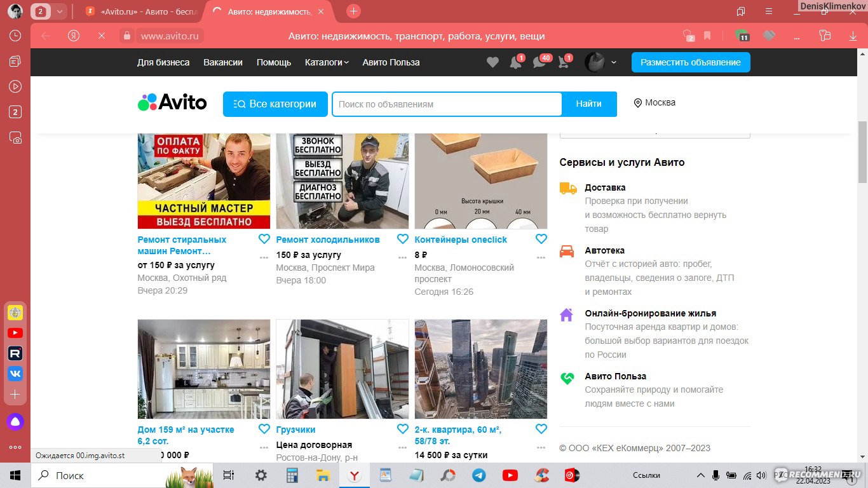Open the white kitchen house listing photo
The height and width of the screenshot is (488, 868).
click(203, 369)
